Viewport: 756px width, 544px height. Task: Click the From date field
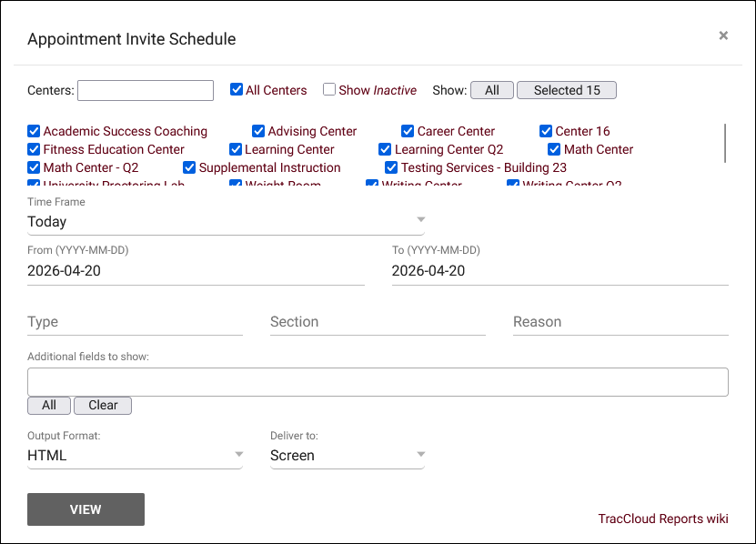(x=196, y=271)
